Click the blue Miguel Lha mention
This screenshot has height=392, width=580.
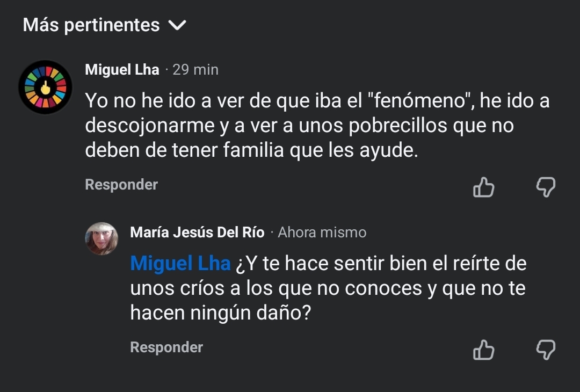click(180, 264)
